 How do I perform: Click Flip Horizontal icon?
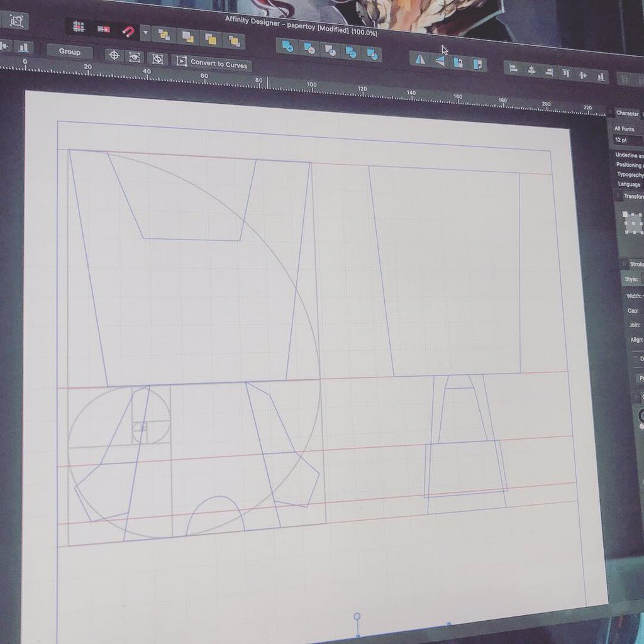coord(419,60)
